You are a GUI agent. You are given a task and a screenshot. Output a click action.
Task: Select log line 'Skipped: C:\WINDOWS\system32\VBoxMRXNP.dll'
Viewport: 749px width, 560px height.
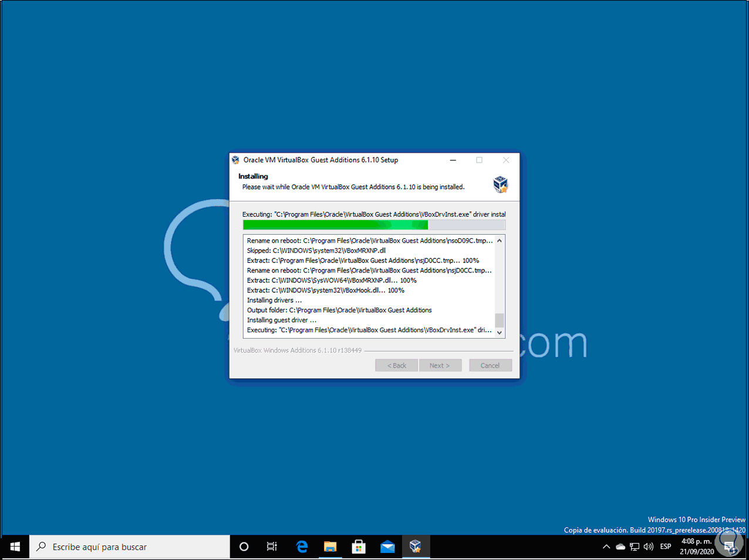pos(316,251)
